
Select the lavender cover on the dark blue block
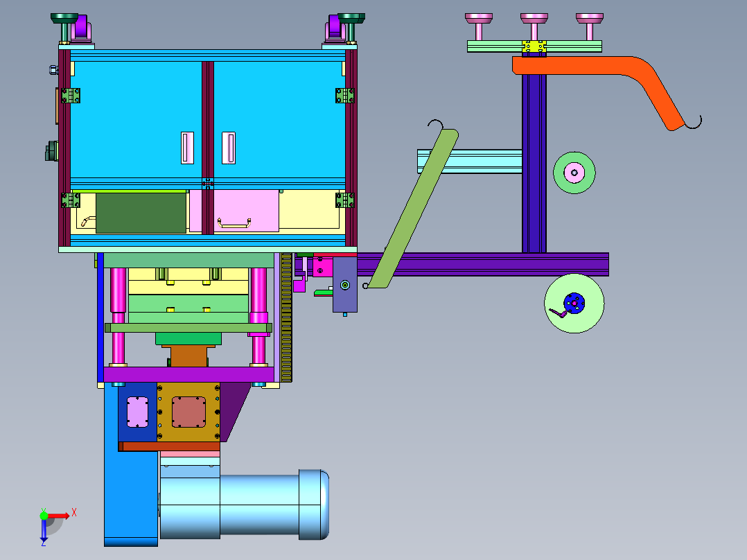138,412
